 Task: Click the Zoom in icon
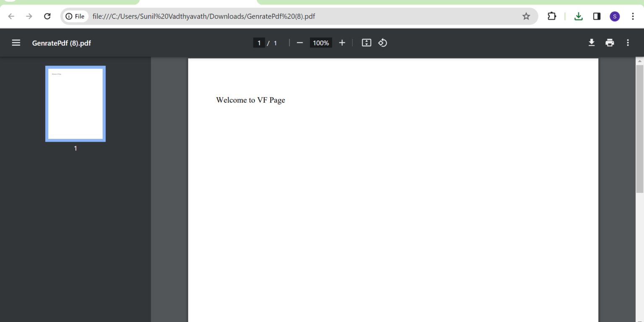click(342, 42)
